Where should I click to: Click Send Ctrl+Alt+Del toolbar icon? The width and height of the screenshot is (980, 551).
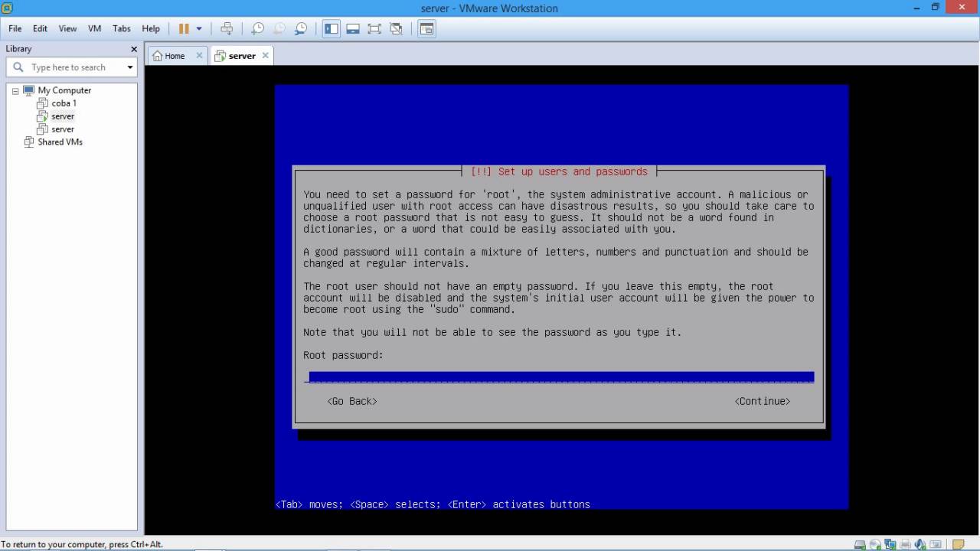pyautogui.click(x=227, y=28)
